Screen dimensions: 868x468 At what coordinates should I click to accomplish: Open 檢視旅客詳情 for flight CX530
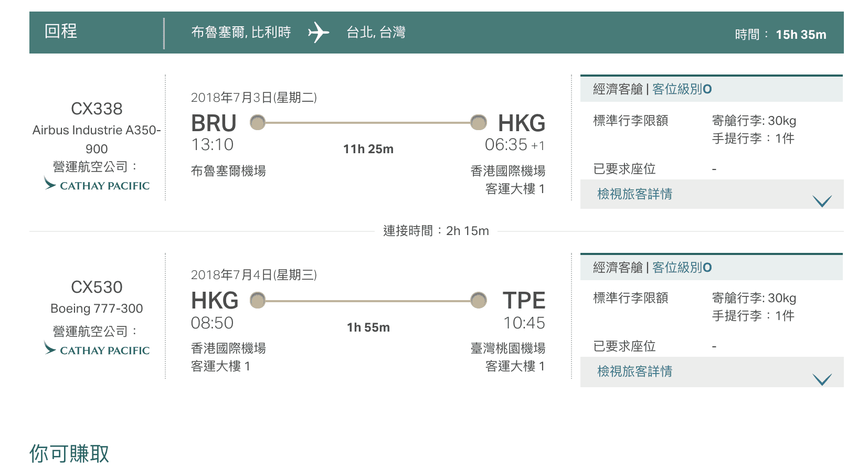pos(635,371)
